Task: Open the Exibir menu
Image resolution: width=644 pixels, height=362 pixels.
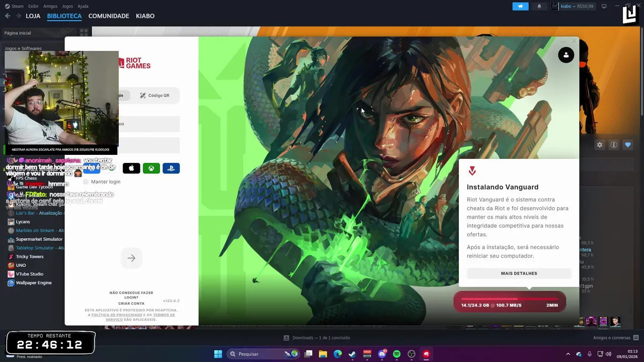Action: click(33, 6)
